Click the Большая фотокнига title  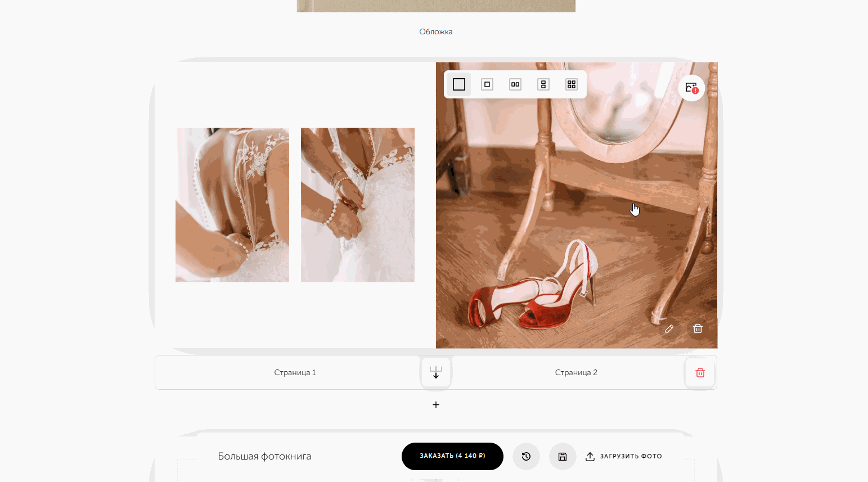(265, 456)
